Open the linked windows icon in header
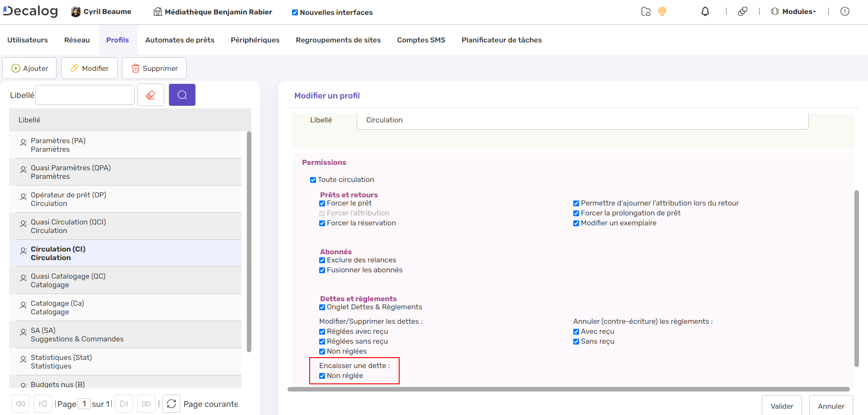The height and width of the screenshot is (415, 868). point(742,12)
